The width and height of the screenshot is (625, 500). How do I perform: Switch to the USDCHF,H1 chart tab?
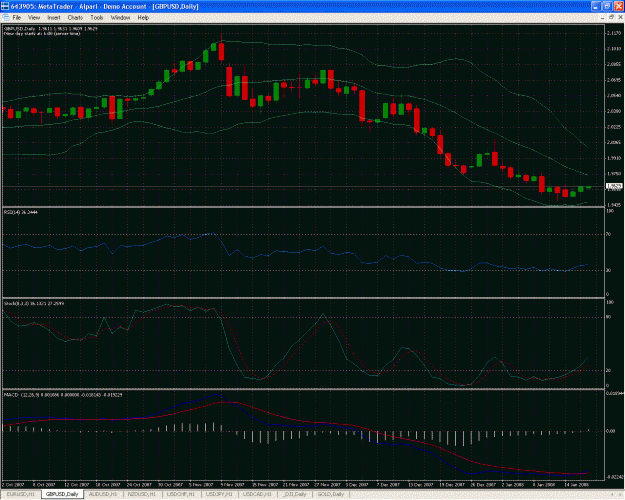click(x=181, y=494)
